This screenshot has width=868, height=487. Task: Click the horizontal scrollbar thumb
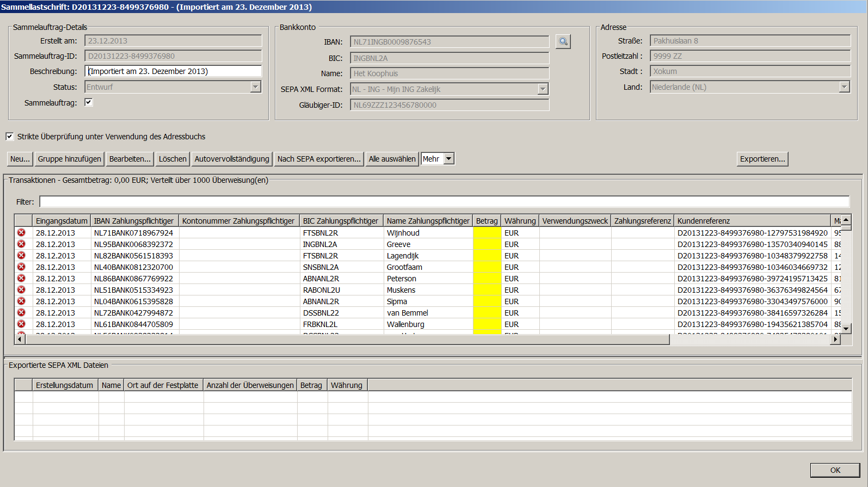tap(347, 339)
